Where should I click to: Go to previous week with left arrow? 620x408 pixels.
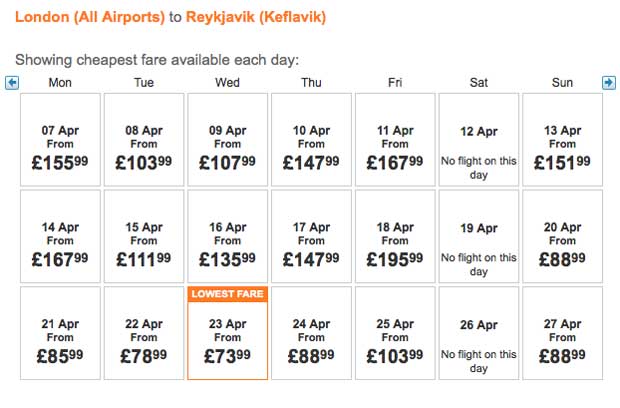[x=12, y=83]
